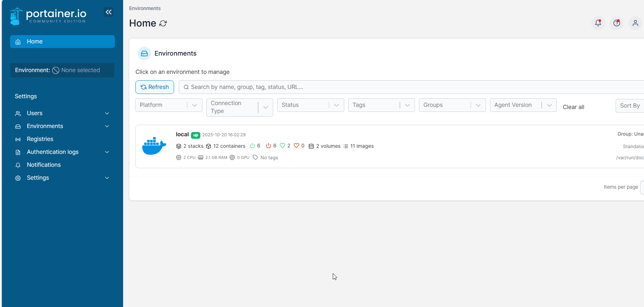Click the Notifications bell icon in sidebar
The image size is (644, 307).
[x=18, y=165]
